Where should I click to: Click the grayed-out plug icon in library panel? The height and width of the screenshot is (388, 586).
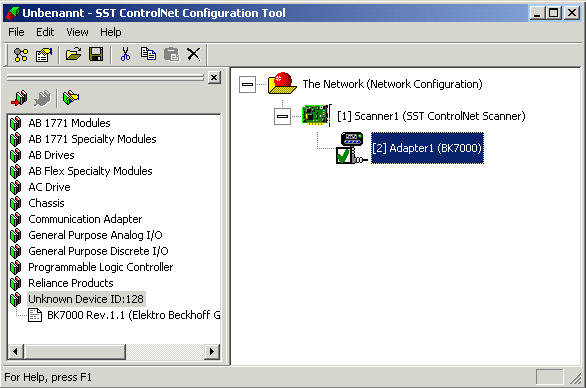click(x=42, y=98)
